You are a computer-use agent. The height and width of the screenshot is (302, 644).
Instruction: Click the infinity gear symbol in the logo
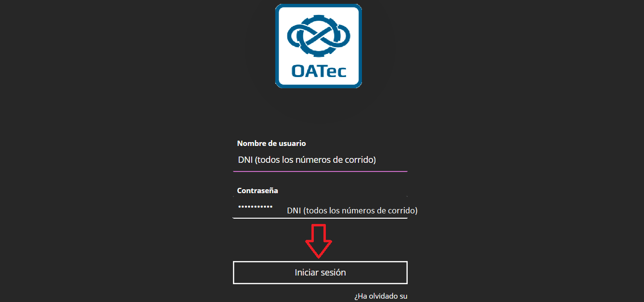[x=318, y=36]
